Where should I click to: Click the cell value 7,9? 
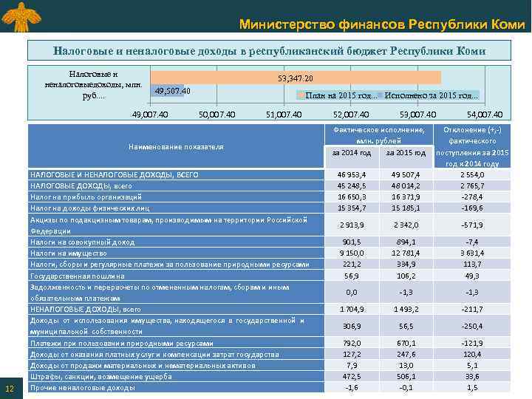352,366
